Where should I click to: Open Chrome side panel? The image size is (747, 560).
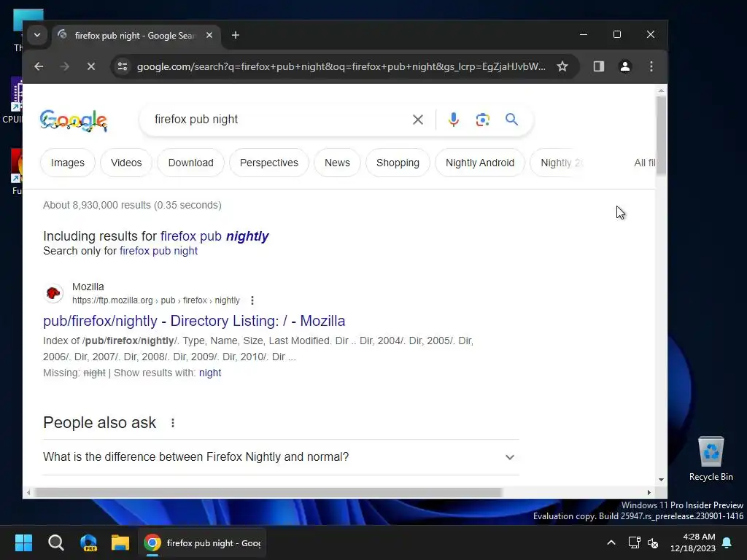(x=599, y=66)
